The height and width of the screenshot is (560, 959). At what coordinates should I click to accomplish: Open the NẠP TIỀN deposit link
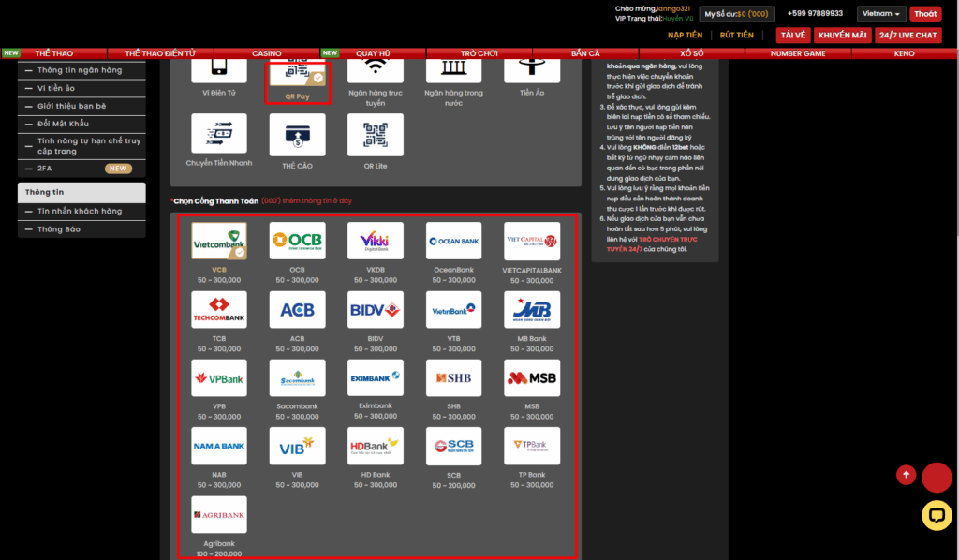pos(685,35)
